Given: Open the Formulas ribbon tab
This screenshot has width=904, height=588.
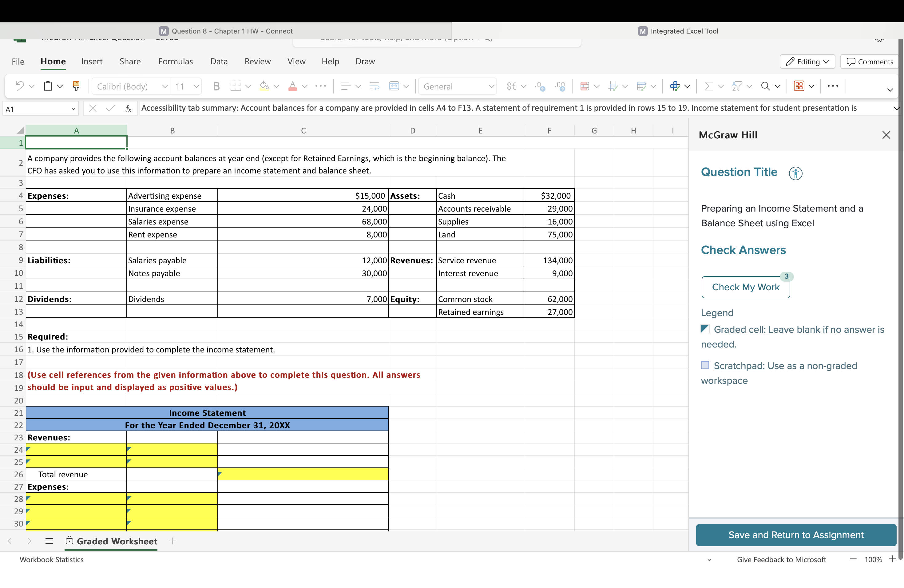Looking at the screenshot, I should tap(175, 62).
